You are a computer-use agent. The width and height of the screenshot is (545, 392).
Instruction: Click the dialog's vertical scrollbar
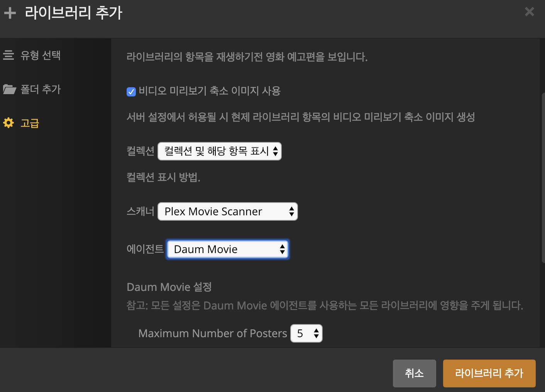(x=543, y=177)
